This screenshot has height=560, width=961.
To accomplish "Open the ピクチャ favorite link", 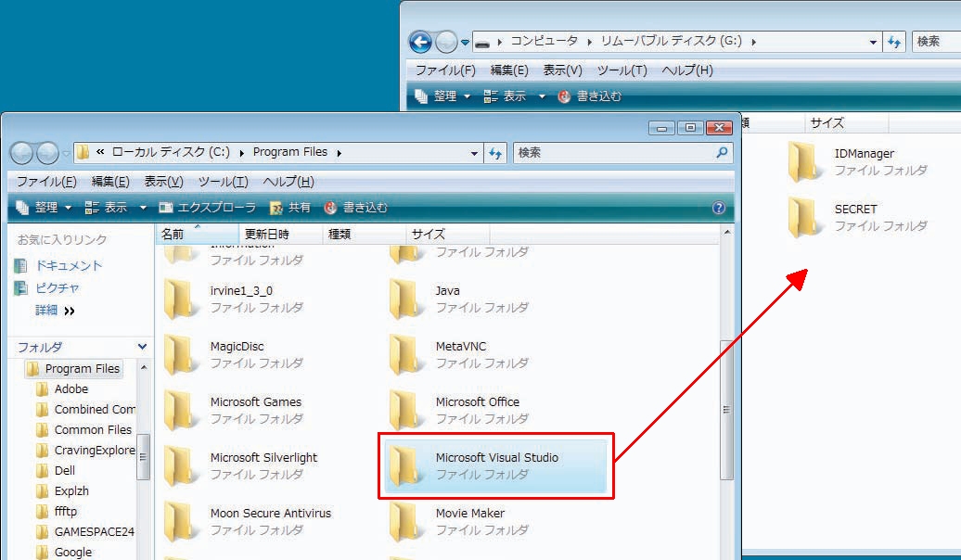I will [58, 288].
